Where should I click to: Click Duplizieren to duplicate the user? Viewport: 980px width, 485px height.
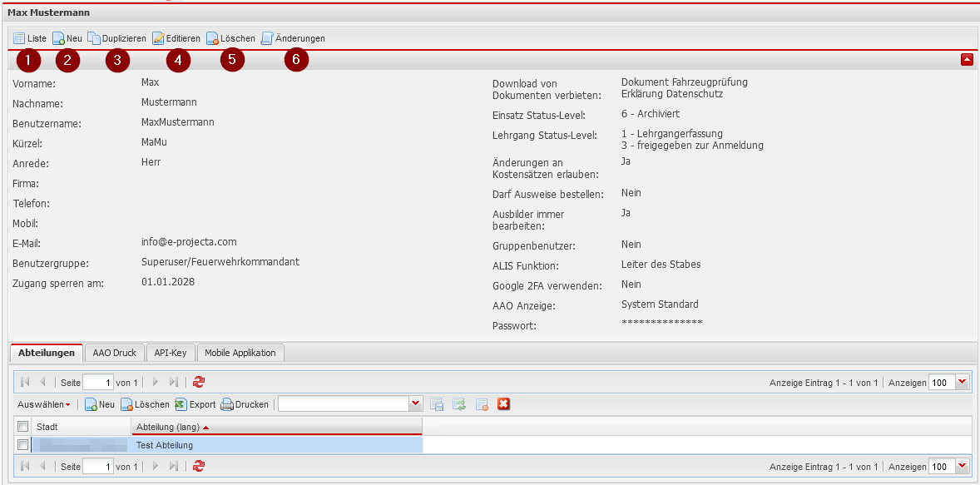[x=116, y=38]
